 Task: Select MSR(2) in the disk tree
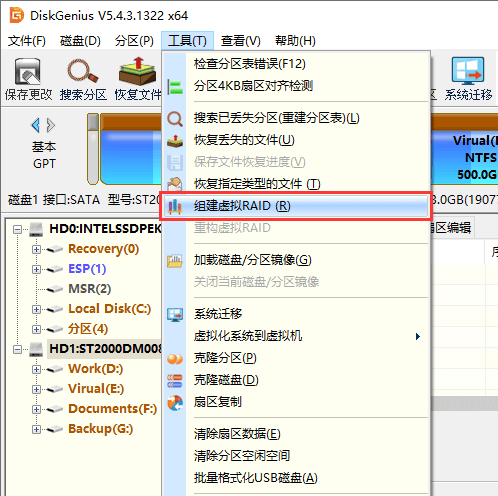(x=89, y=289)
